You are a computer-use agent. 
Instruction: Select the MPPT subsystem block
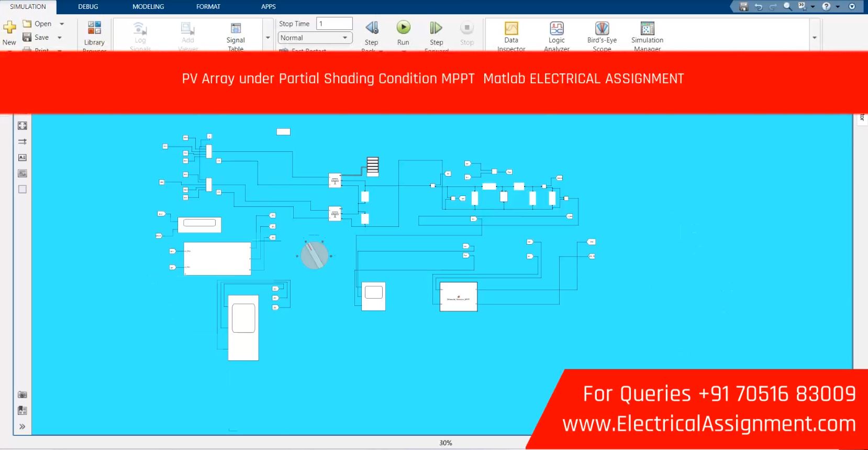[459, 297]
